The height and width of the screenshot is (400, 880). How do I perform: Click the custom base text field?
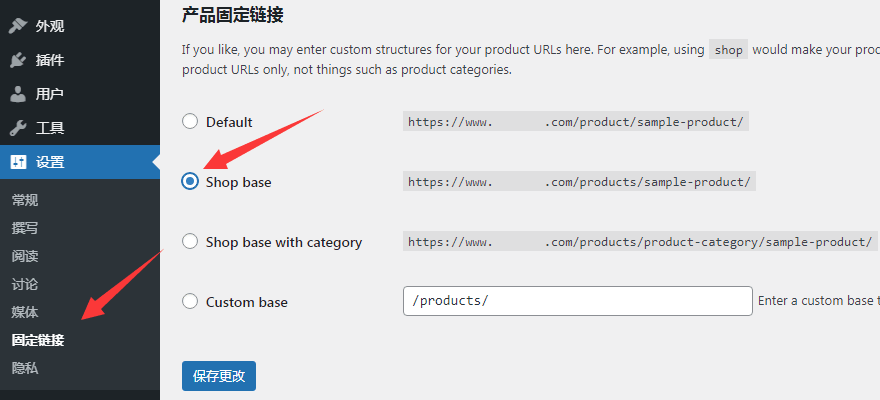(577, 301)
